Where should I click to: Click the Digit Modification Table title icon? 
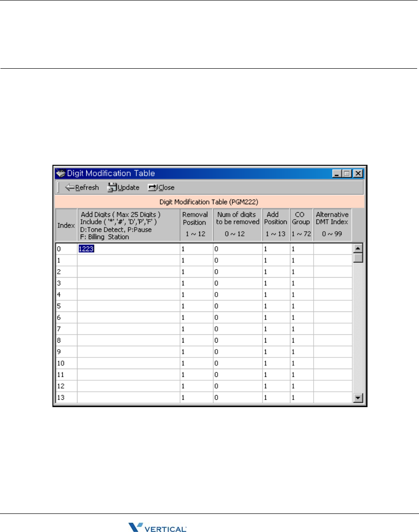[61, 173]
